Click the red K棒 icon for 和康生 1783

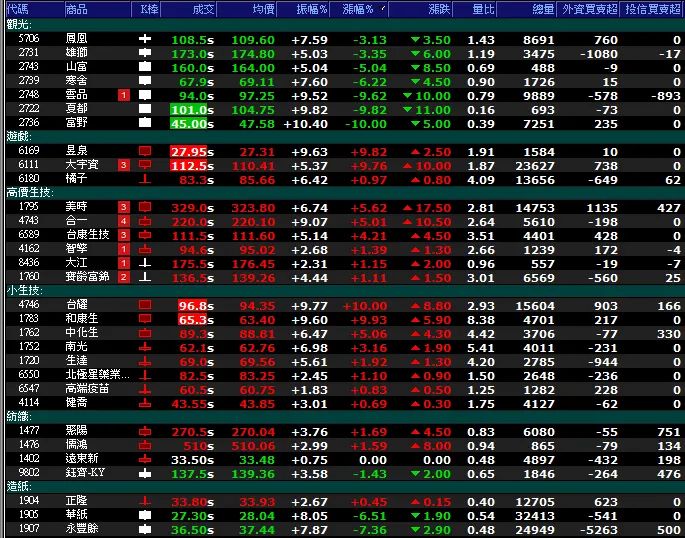click(x=145, y=319)
